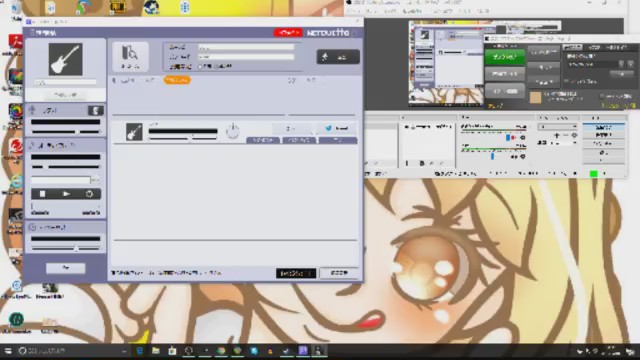Click the stop square in the audio player
This screenshot has width=640, height=360.
[42, 194]
